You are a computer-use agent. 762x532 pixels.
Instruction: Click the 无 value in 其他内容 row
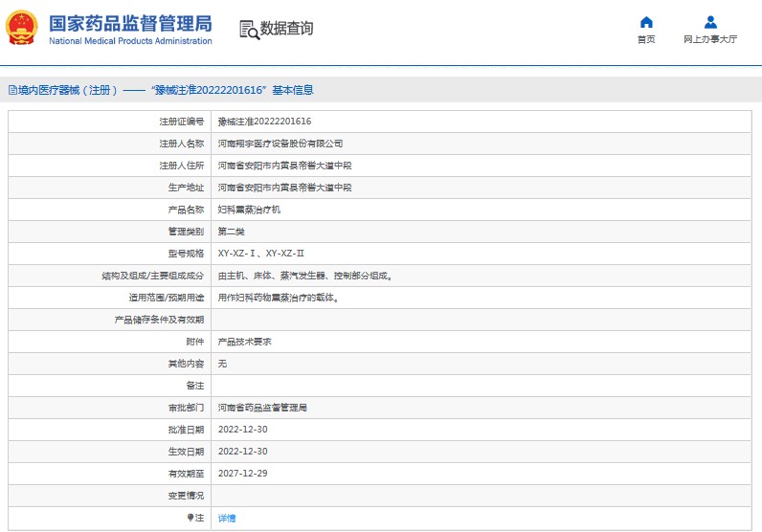tap(222, 364)
